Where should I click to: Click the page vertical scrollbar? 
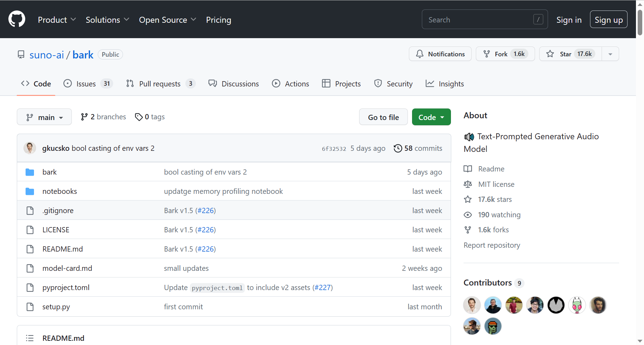coord(640,23)
